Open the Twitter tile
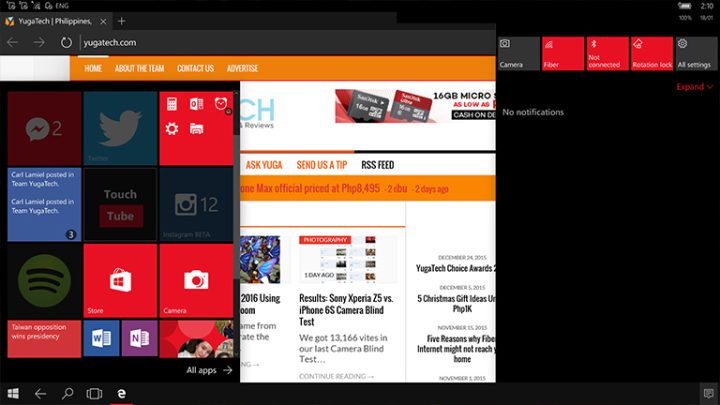The width and height of the screenshot is (720, 405). [x=120, y=128]
